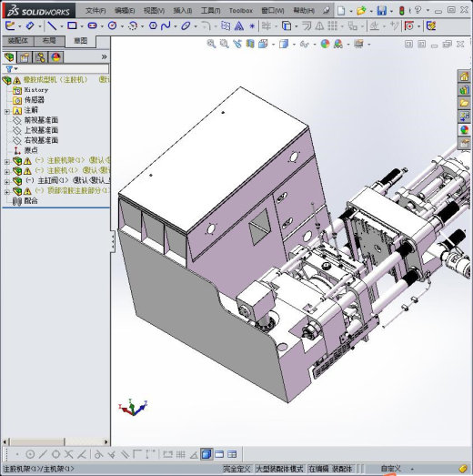Expand the 注解 tree node
473x476 pixels.
[7, 112]
